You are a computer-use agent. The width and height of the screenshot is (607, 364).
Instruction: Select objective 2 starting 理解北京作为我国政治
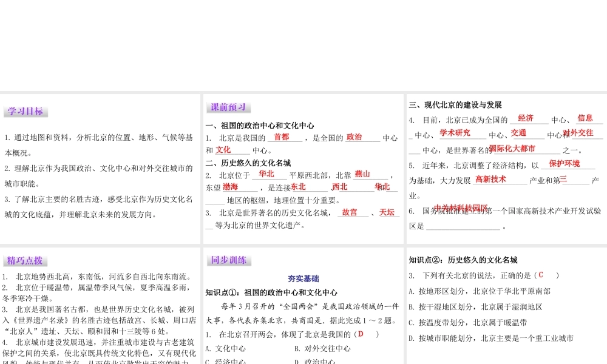[99, 176]
